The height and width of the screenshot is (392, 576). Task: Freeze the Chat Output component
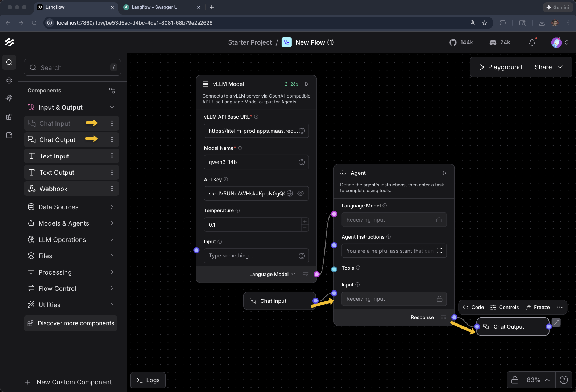point(537,307)
